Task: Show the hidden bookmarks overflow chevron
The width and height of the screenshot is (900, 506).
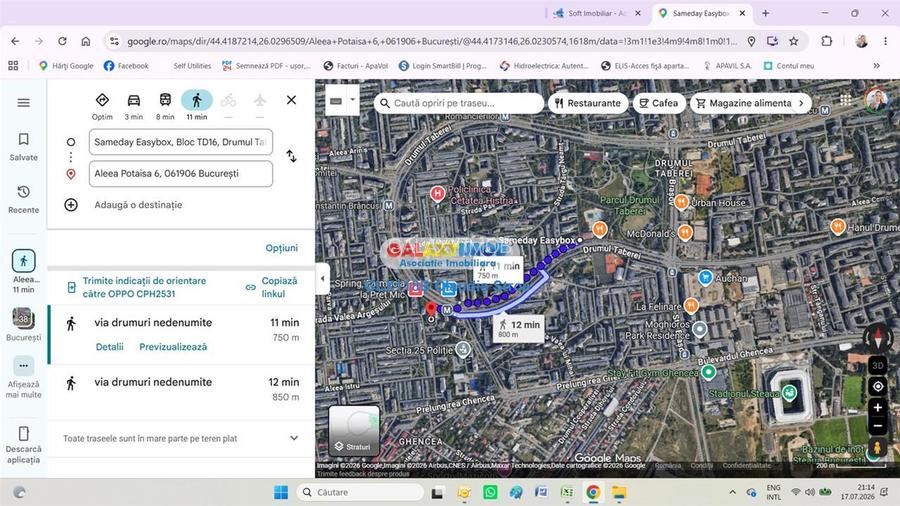Action: [876, 66]
